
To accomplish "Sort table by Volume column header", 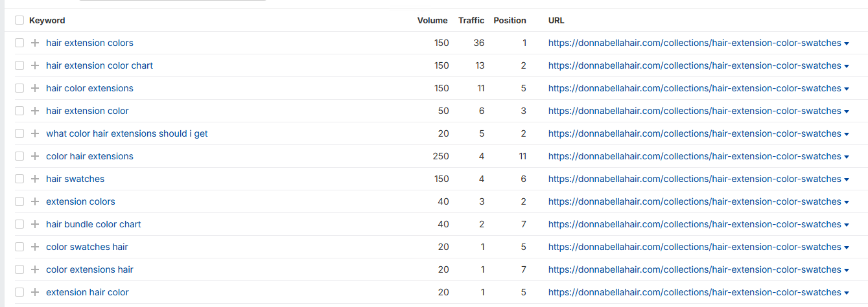I will pos(432,20).
